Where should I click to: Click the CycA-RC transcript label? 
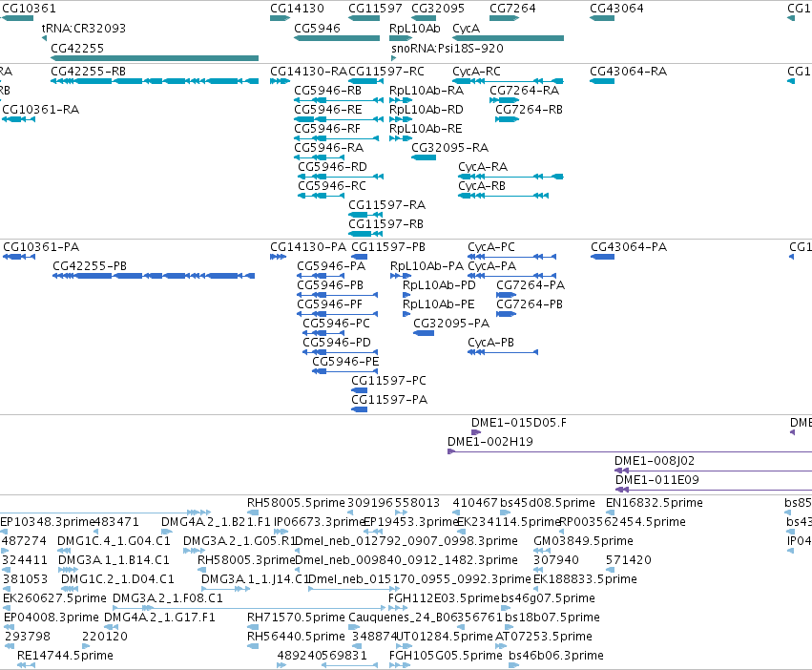point(476,71)
